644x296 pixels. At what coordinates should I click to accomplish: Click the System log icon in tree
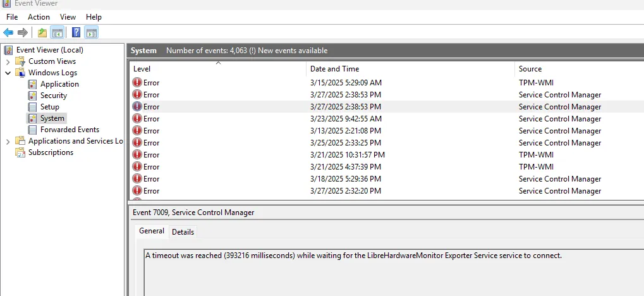coord(32,118)
